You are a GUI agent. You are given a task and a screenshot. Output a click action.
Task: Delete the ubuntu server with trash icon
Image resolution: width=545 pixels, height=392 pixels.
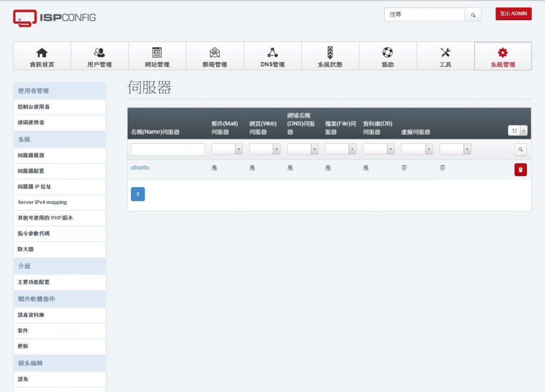(x=521, y=170)
